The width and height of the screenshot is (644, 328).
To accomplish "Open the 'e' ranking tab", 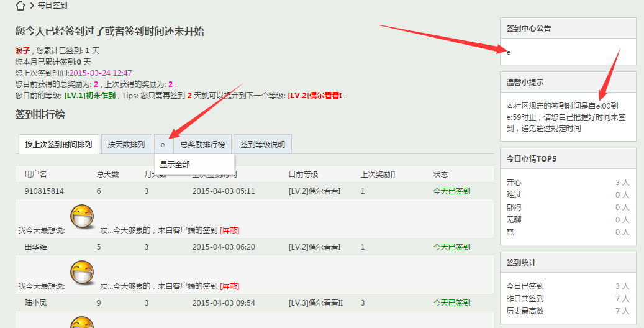I will click(x=163, y=145).
